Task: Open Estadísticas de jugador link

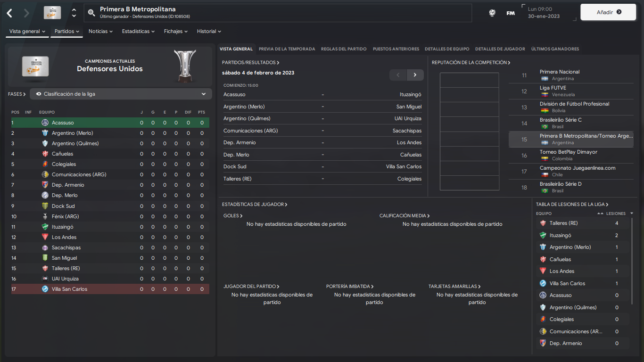Action: click(x=255, y=205)
